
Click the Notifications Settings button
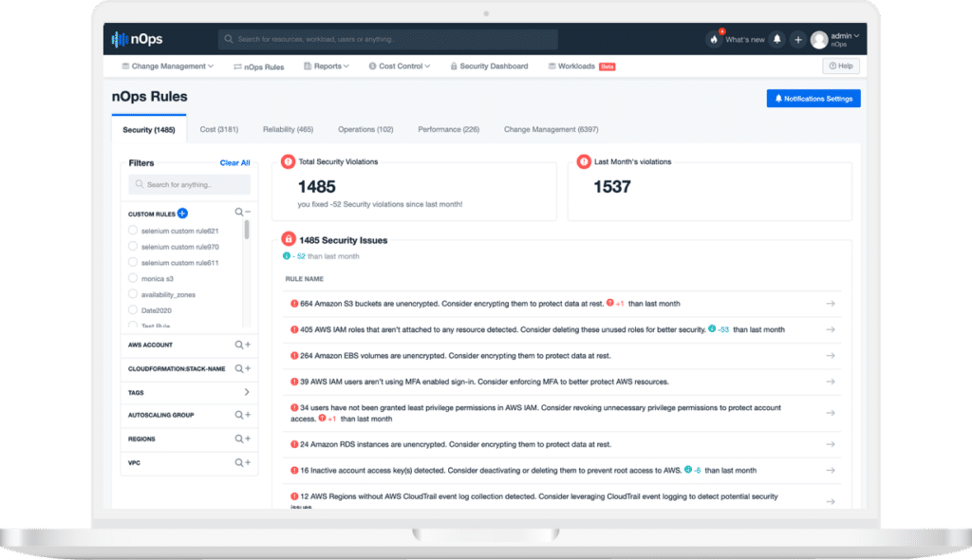point(813,98)
